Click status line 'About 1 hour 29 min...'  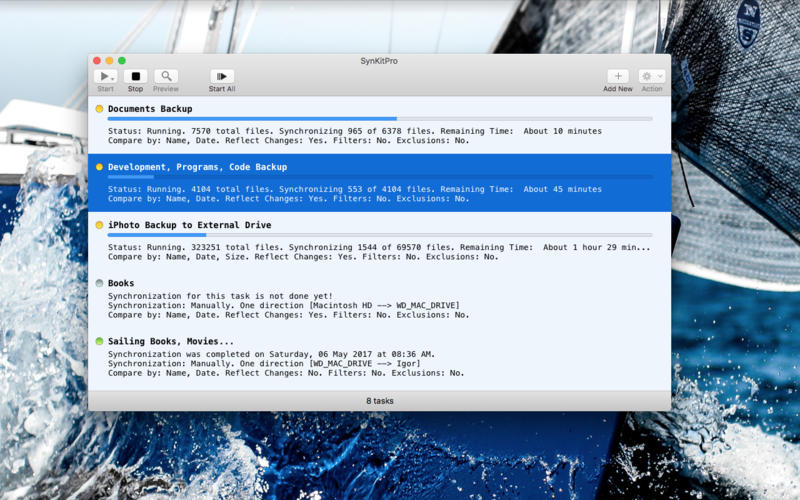[379, 247]
